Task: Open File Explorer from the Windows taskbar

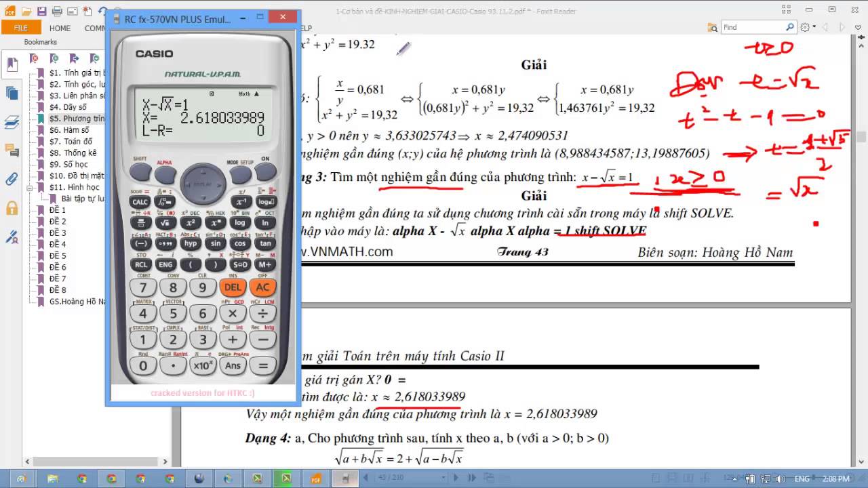Action: [53, 479]
